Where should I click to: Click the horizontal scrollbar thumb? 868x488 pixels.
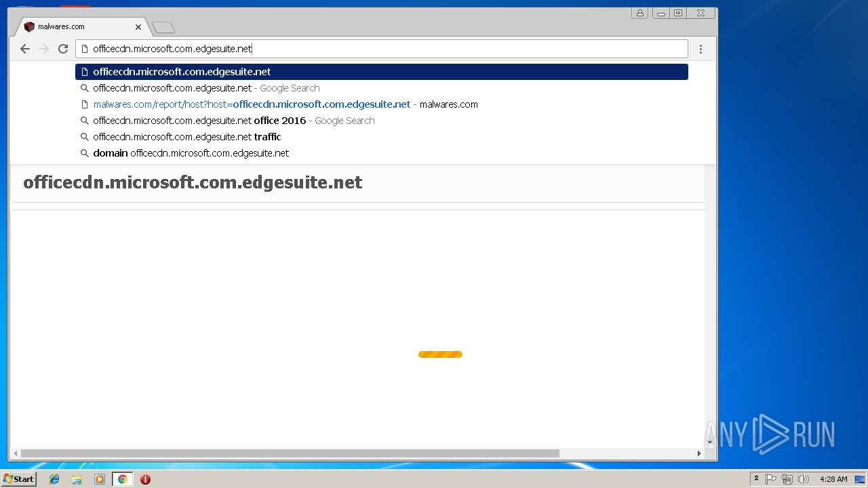pyautogui.click(x=290, y=453)
